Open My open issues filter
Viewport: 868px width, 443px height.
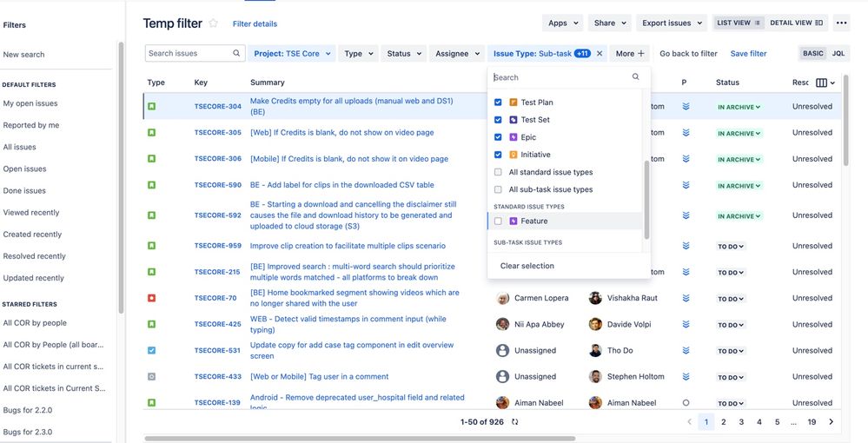point(30,103)
